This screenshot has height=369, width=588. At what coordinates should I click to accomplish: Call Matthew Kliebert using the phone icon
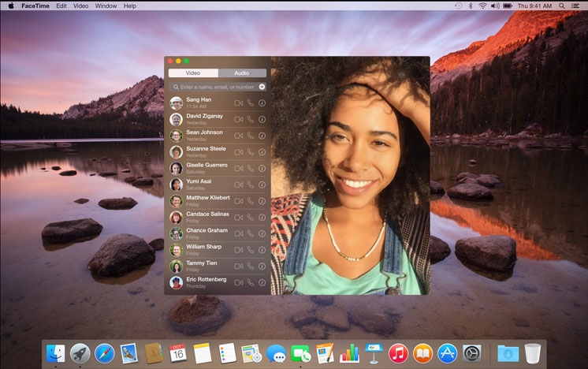point(251,200)
